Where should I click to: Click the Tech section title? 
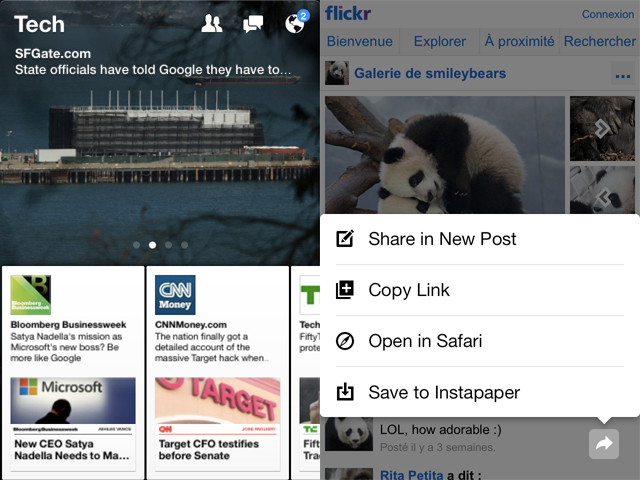(40, 24)
